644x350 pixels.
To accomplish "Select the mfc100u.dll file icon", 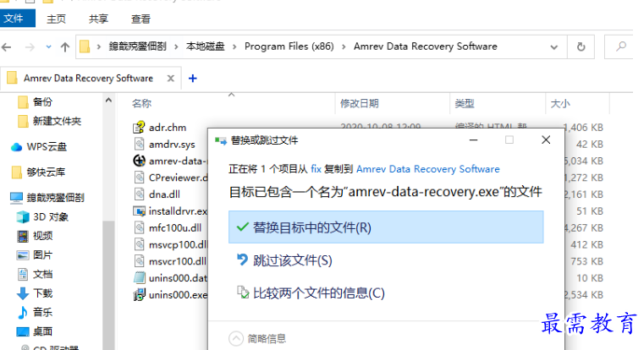I will point(140,227).
